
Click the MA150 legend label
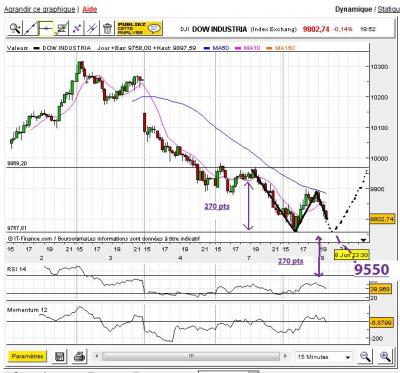pos(285,48)
